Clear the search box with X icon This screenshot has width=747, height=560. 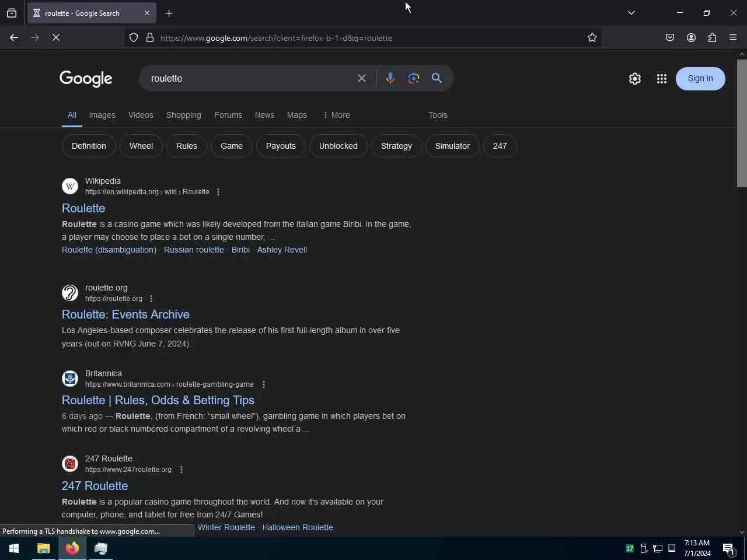pyautogui.click(x=362, y=78)
